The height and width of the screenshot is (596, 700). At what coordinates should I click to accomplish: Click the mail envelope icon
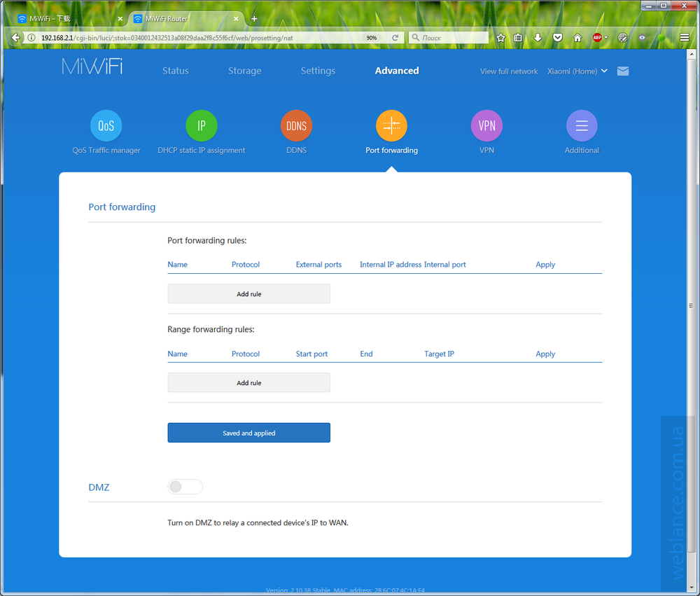point(623,71)
